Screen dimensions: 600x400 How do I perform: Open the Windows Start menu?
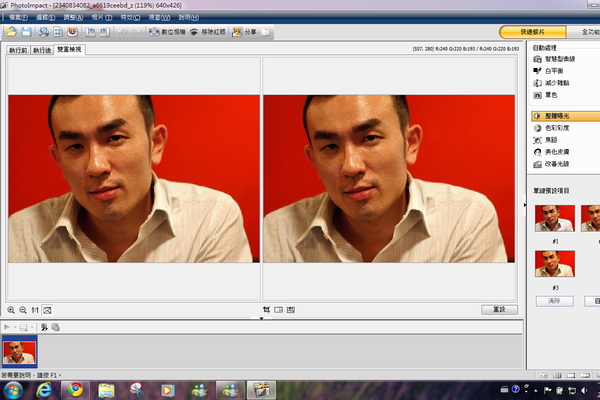[13, 390]
